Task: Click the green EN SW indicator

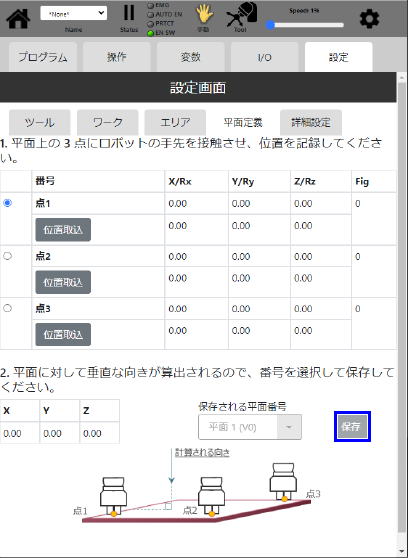Action: click(151, 33)
